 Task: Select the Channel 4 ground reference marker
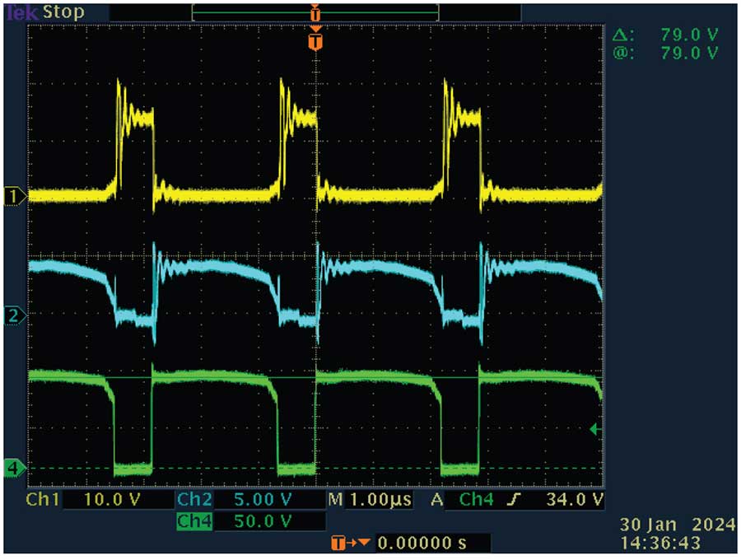(13, 468)
